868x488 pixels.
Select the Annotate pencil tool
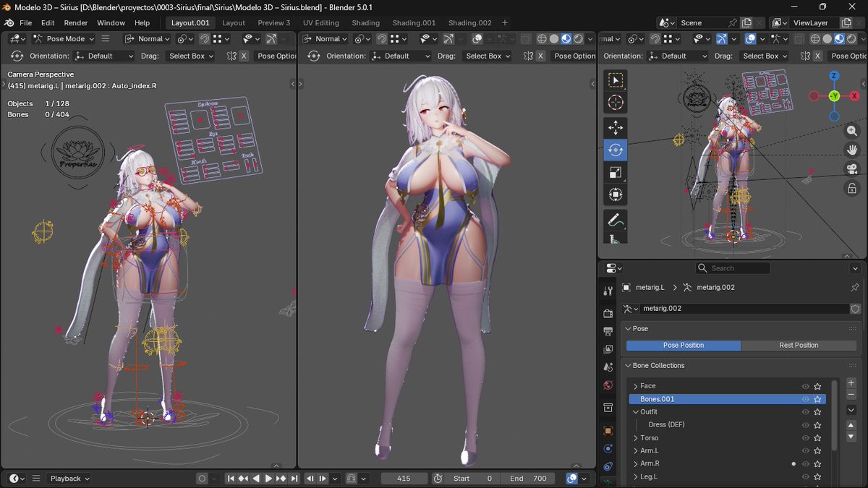click(616, 220)
